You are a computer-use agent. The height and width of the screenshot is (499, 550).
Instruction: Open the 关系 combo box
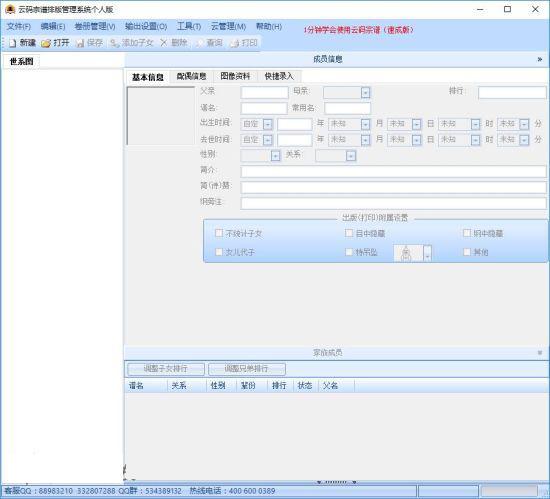(351, 156)
